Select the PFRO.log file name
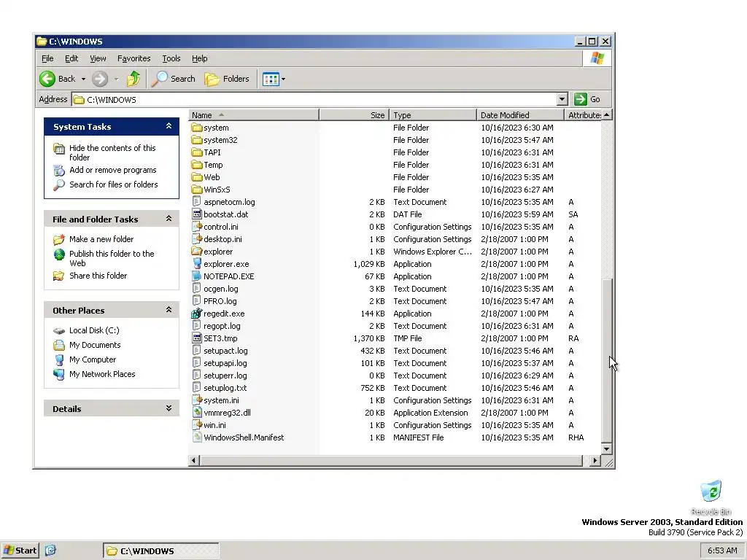 220,301
